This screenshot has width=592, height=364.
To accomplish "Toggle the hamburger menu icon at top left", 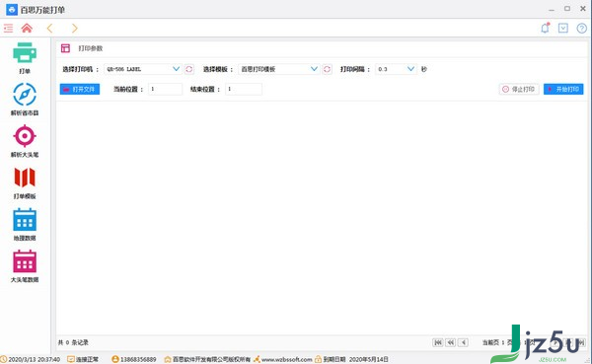I will [x=8, y=28].
